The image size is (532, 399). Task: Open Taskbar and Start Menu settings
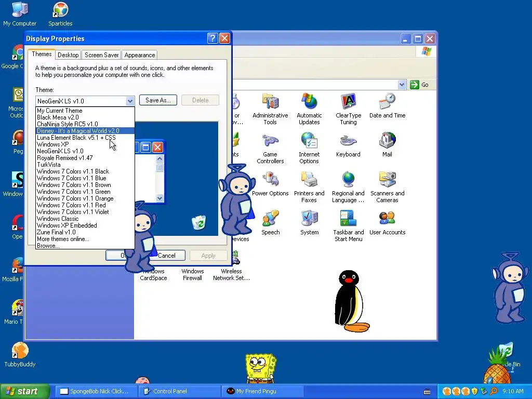(349, 225)
